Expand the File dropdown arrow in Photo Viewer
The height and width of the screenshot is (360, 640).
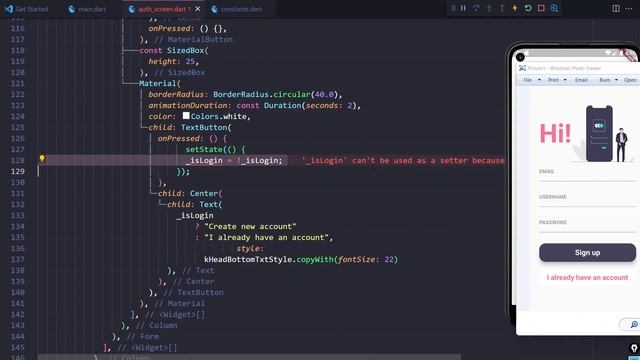click(539, 80)
